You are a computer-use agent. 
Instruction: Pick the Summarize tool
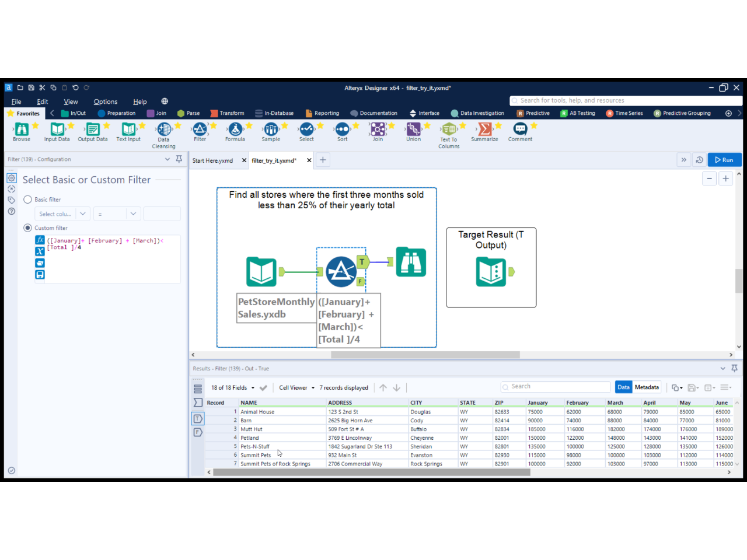point(484,132)
